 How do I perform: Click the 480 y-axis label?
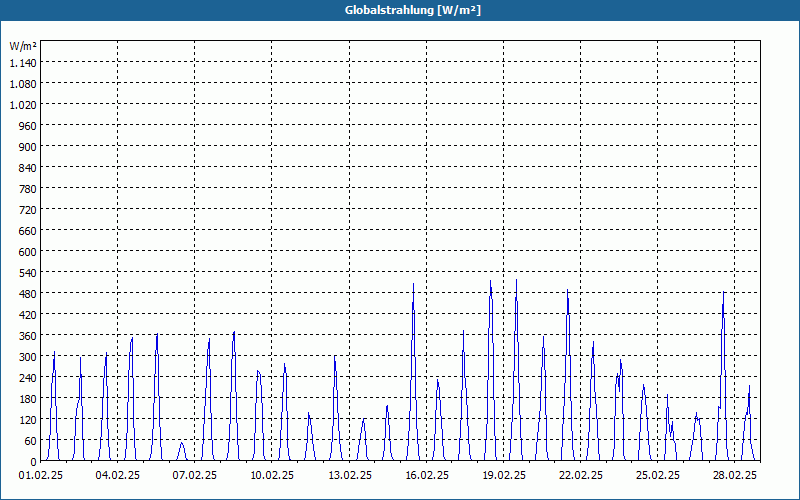tap(28, 294)
